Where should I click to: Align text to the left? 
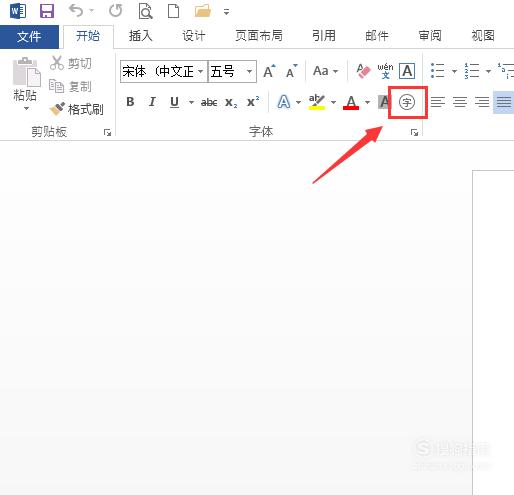[438, 102]
